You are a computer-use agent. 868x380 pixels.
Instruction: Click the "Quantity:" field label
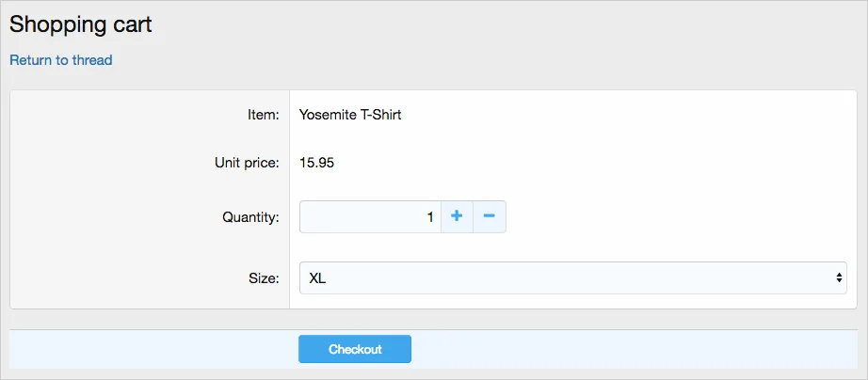click(250, 217)
